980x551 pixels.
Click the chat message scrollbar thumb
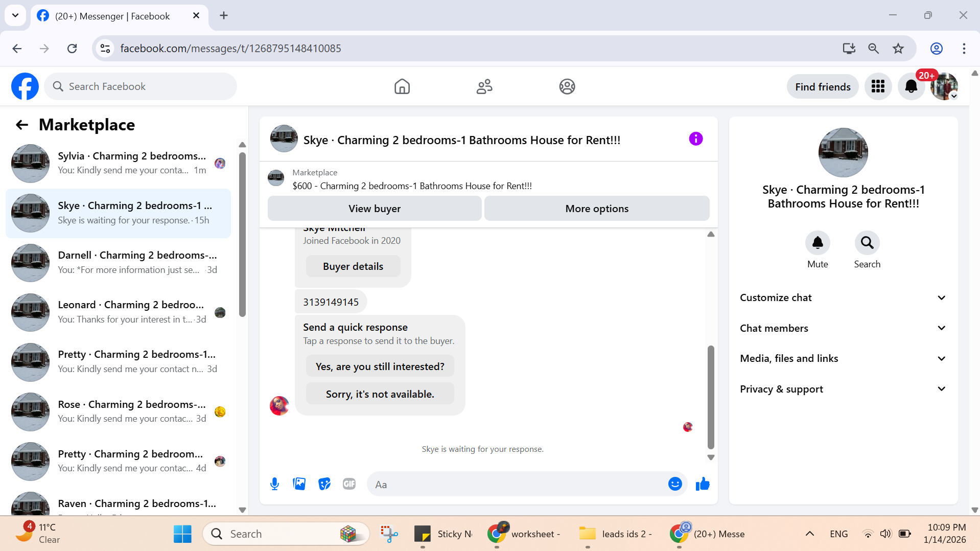coord(711,397)
